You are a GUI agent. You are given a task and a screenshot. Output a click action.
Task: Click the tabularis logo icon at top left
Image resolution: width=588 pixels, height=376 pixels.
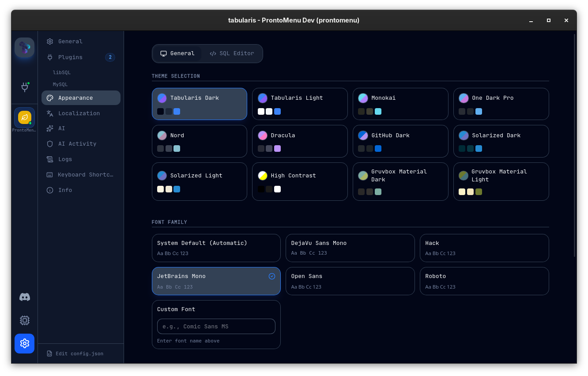tap(24, 48)
